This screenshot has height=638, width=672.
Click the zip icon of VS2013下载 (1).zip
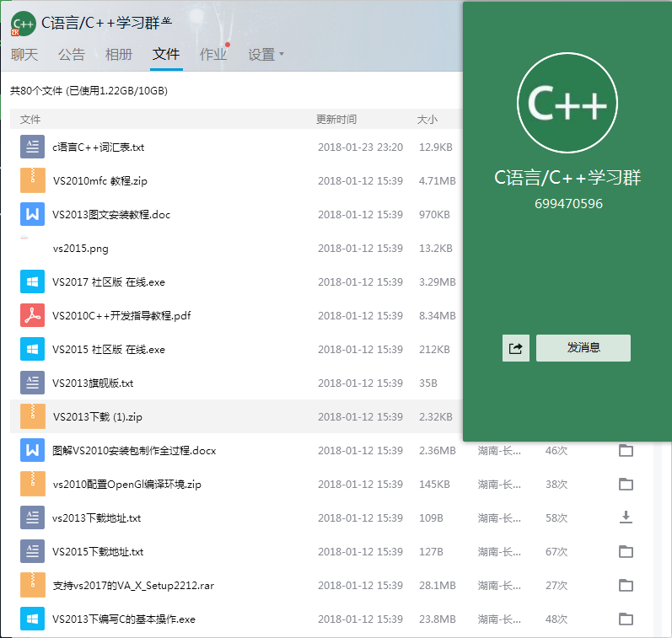click(33, 416)
